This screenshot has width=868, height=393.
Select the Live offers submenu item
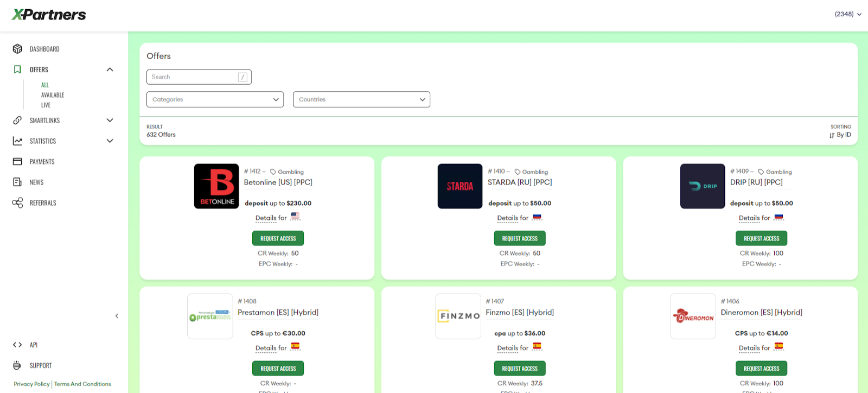46,105
